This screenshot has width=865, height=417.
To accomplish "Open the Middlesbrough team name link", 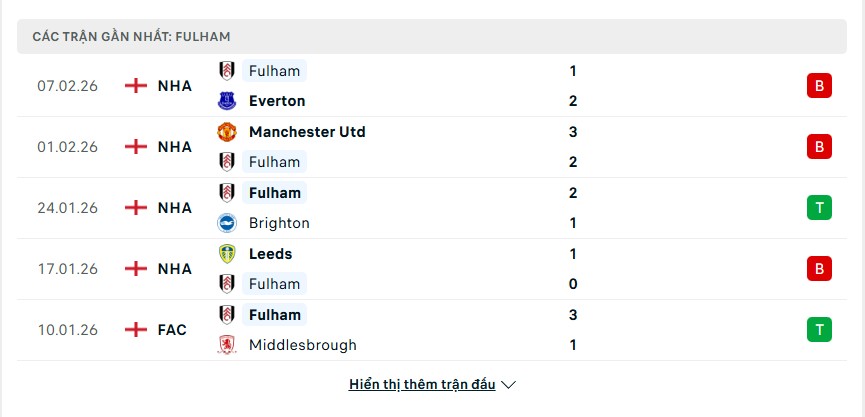I will pyautogui.click(x=302, y=345).
